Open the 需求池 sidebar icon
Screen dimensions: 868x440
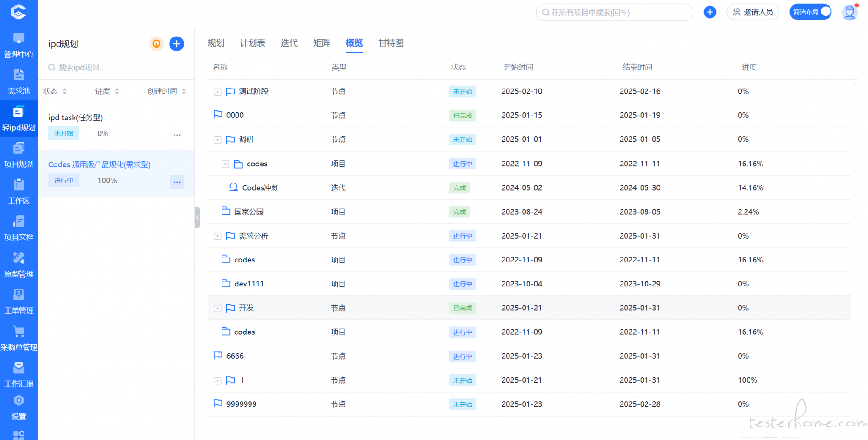pyautogui.click(x=19, y=82)
